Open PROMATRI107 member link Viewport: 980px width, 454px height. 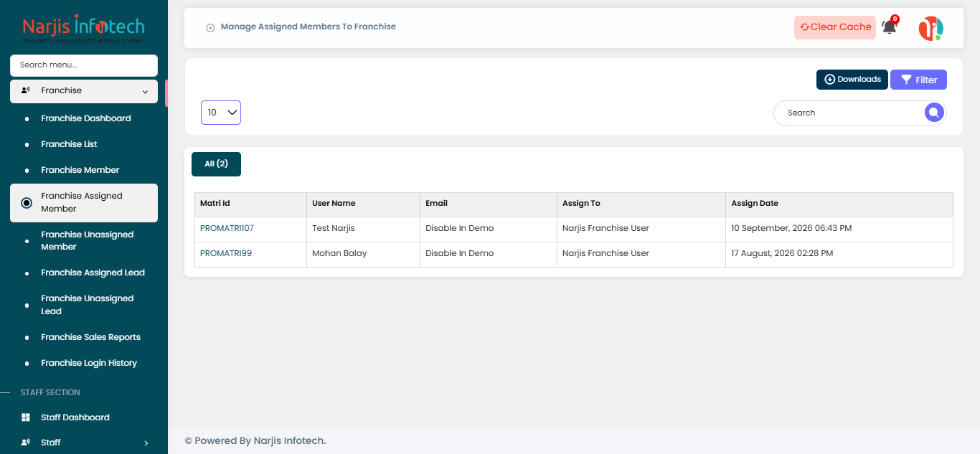pyautogui.click(x=227, y=228)
